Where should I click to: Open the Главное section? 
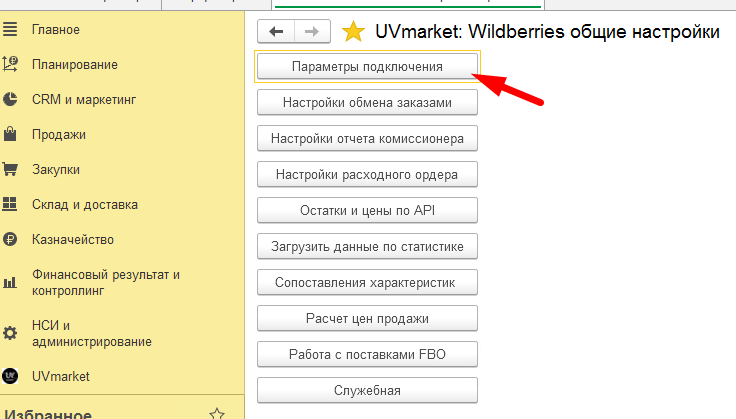(x=56, y=30)
